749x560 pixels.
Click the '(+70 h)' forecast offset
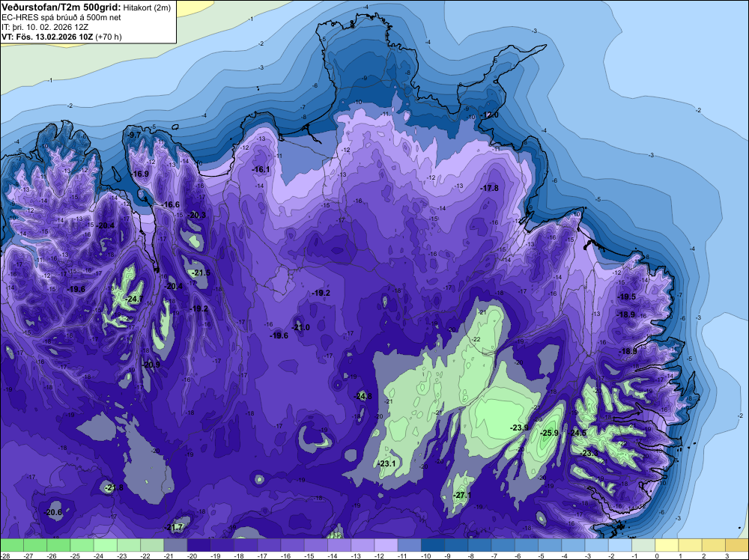(109, 37)
